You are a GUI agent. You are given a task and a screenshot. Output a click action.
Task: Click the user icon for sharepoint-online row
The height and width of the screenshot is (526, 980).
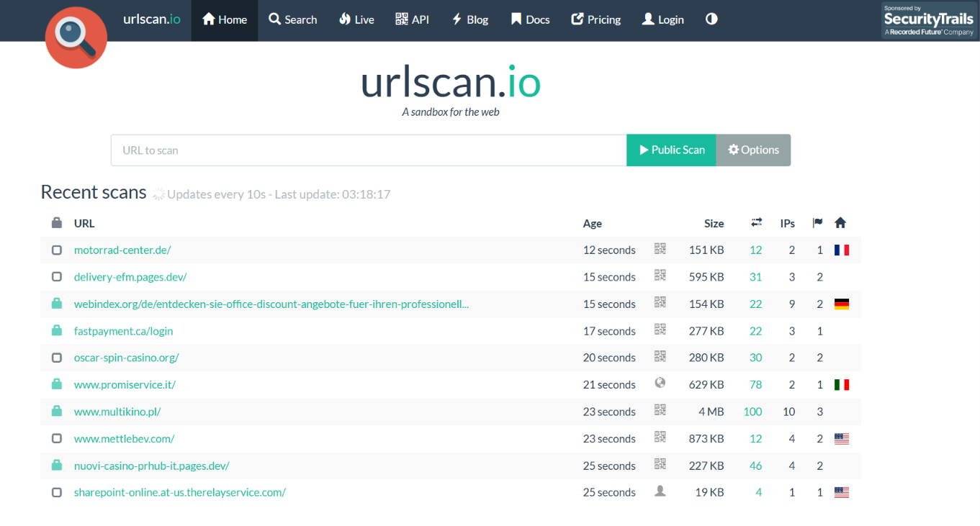[660, 491]
